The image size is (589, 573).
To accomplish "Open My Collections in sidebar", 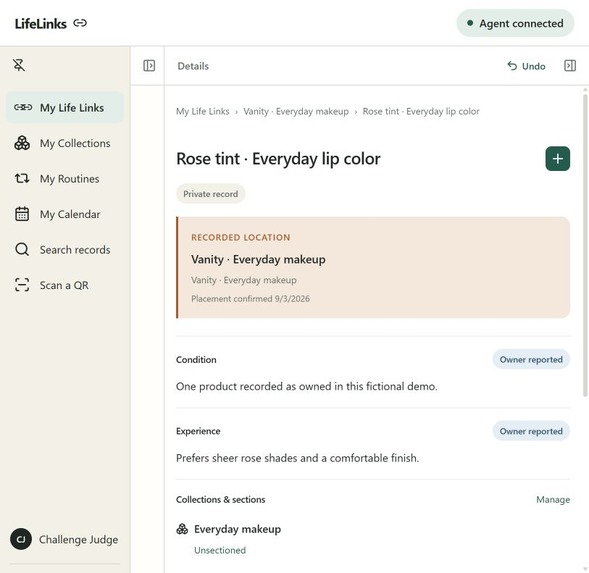I will tap(64, 143).
